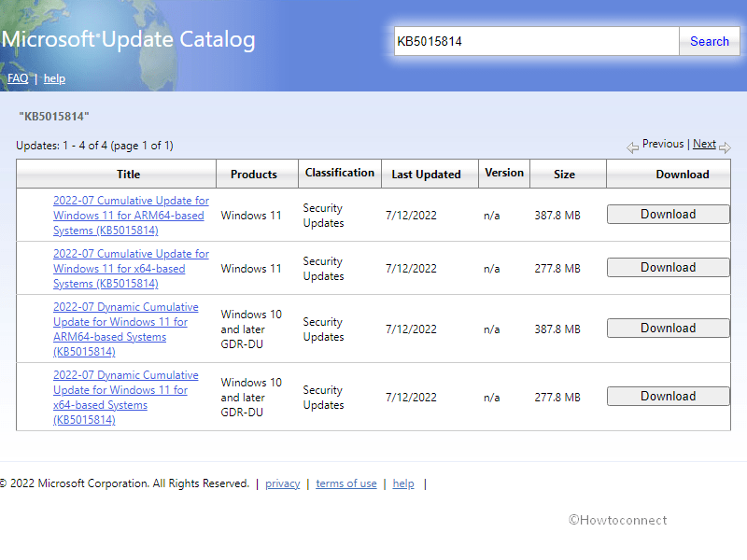The width and height of the screenshot is (747, 560).
Task: Click n/a version in ARM64 Cumulative row
Action: pyautogui.click(x=492, y=216)
